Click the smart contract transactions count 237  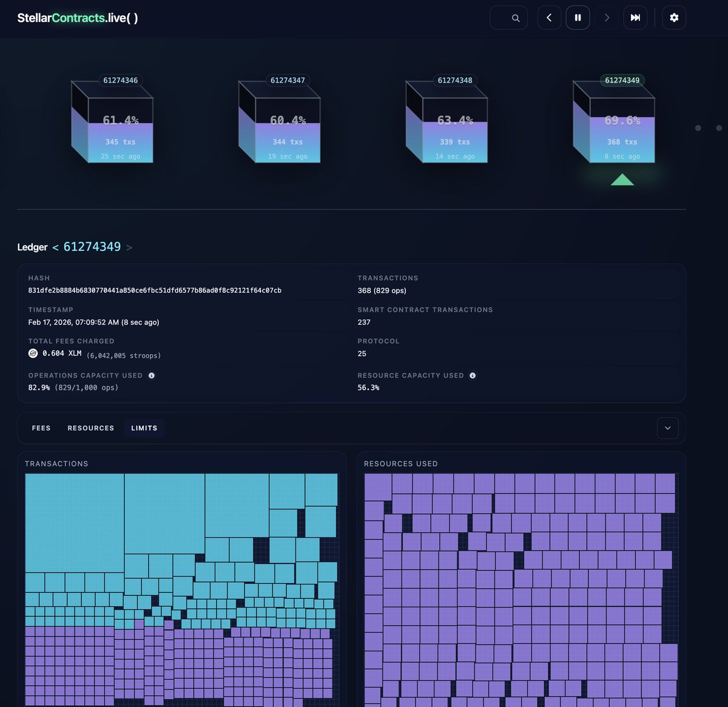pos(364,322)
